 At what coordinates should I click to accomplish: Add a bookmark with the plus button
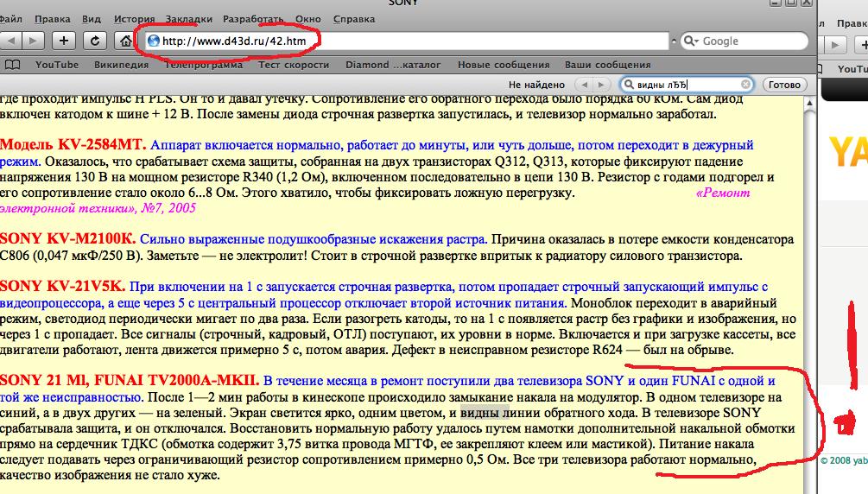(64, 41)
